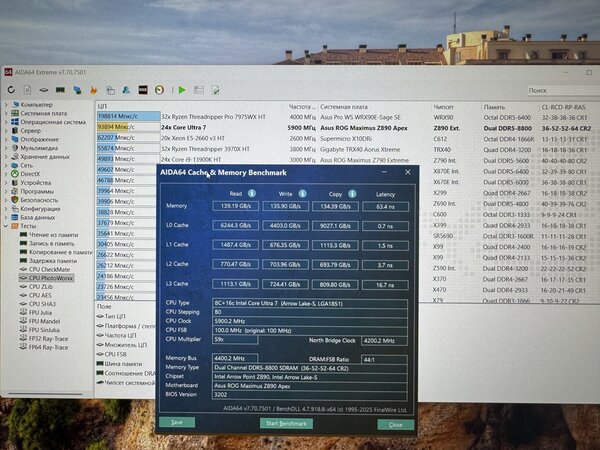Image resolution: width=600 pixels, height=450 pixels.
Task: Minimize the Cache & Memory Benchmark dialog
Action: click(384, 172)
